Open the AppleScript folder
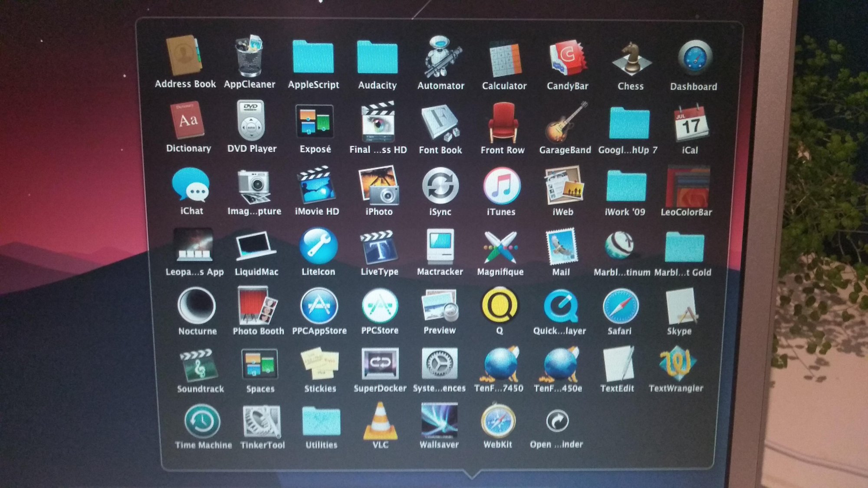 click(x=313, y=57)
